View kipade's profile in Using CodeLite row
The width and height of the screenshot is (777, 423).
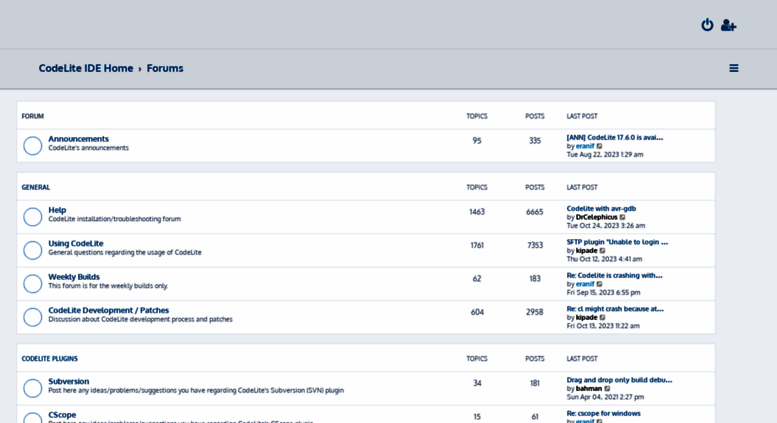pos(586,251)
